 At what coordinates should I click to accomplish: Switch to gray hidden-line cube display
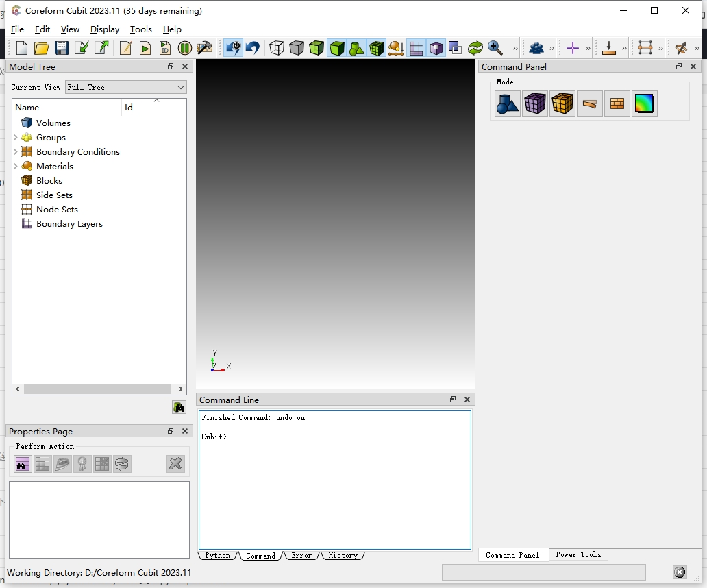point(296,48)
